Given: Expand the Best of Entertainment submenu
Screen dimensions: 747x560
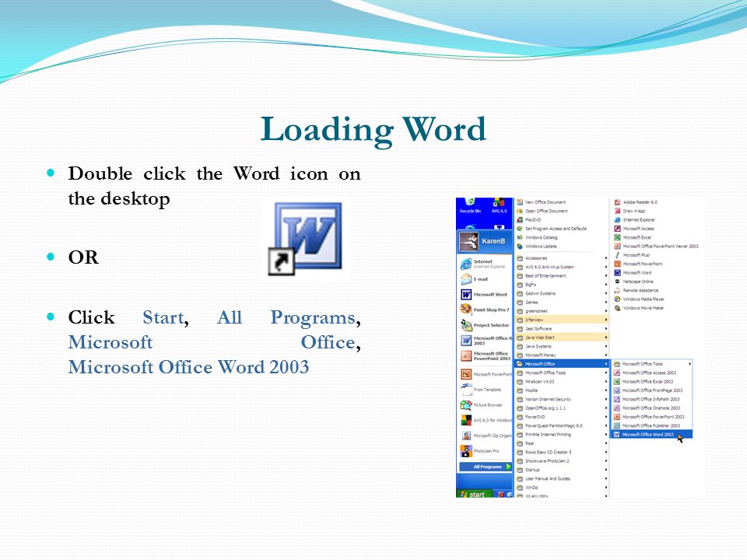Looking at the screenshot, I should (x=562, y=275).
